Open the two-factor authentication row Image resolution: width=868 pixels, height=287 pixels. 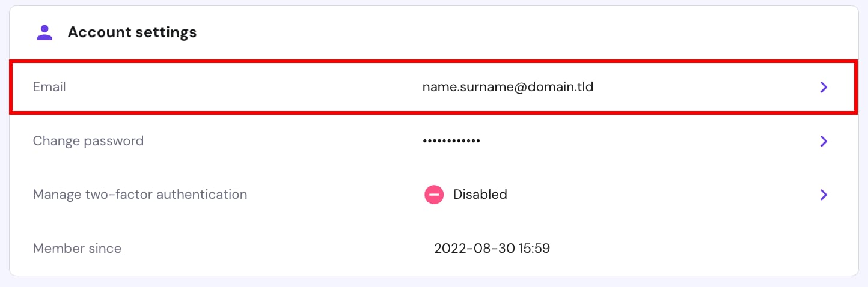click(331, 195)
